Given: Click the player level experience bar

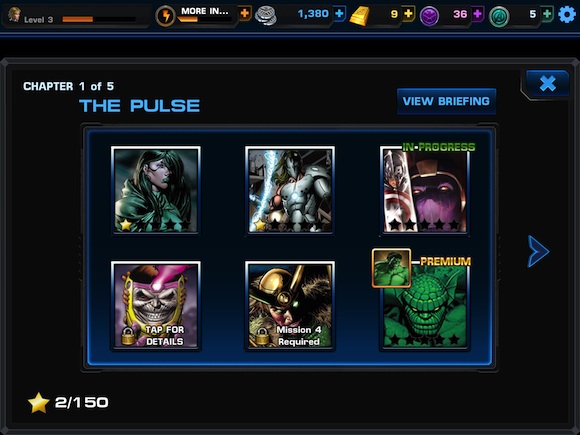Looking at the screenshot, I should (x=98, y=19).
